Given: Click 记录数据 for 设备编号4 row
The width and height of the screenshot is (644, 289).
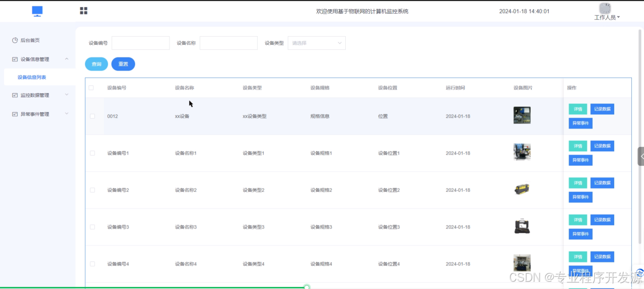Looking at the screenshot, I should click(602, 256).
